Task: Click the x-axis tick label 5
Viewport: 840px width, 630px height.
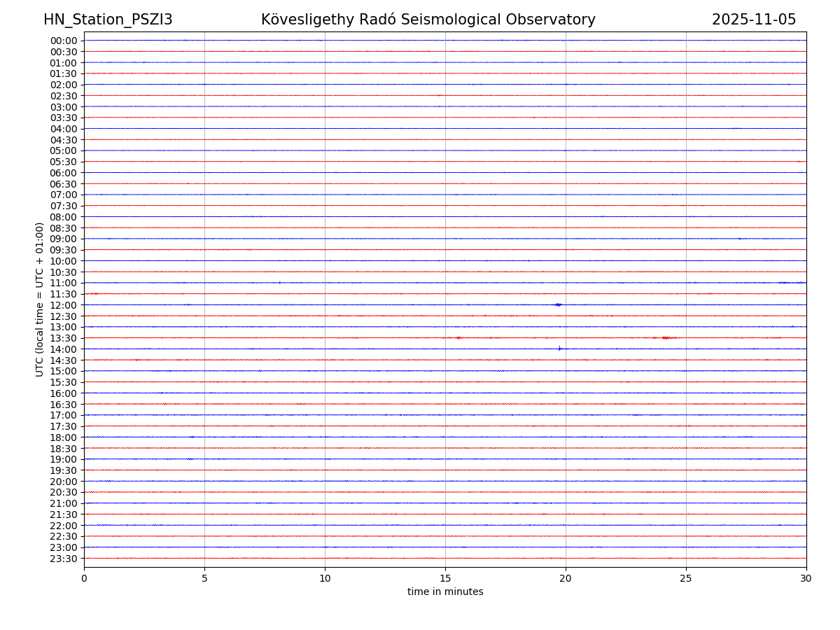Action: pyautogui.click(x=204, y=578)
